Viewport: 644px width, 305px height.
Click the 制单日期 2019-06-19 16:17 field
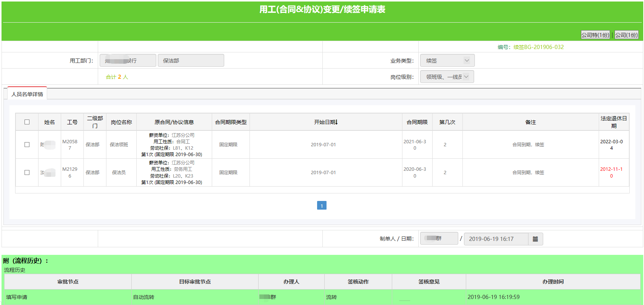496,239
